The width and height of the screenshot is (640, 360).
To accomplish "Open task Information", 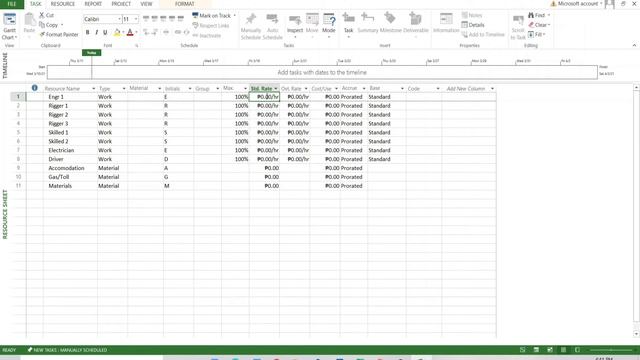I will pyautogui.click(x=446, y=23).
